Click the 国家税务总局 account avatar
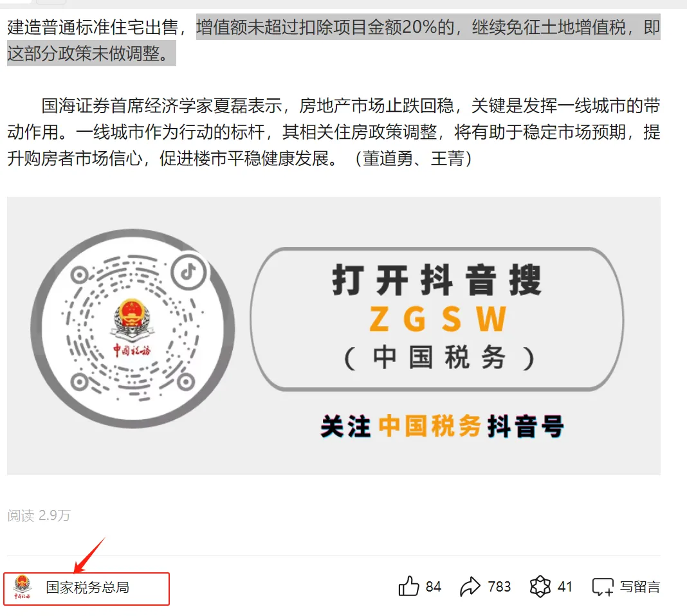The height and width of the screenshot is (616, 687). [x=22, y=587]
